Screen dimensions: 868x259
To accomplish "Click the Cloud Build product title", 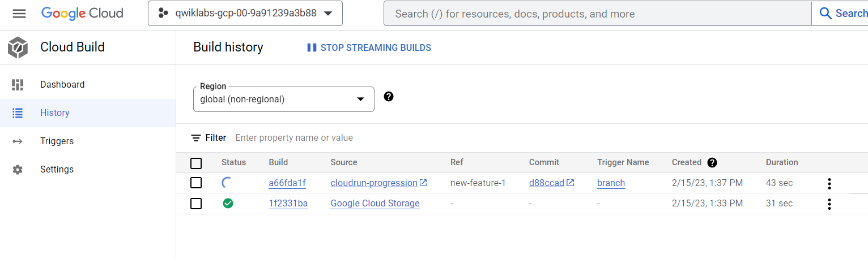I will pyautogui.click(x=73, y=48).
